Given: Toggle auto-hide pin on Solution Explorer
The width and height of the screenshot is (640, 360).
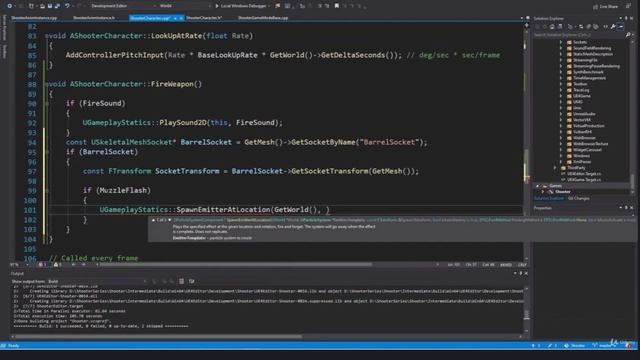Looking at the screenshot, I should (x=626, y=18).
